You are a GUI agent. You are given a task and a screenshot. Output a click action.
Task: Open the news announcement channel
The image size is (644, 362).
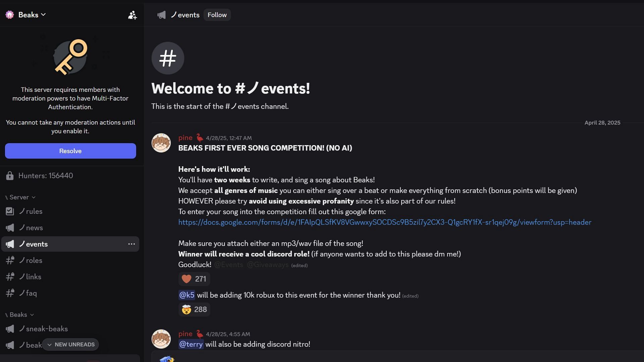click(x=70, y=228)
